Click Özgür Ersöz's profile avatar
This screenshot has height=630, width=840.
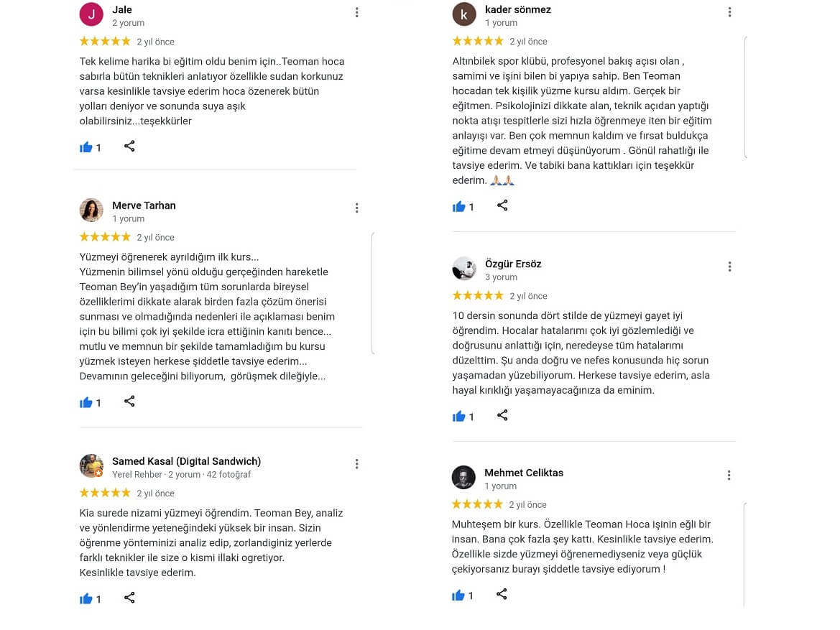[464, 269]
